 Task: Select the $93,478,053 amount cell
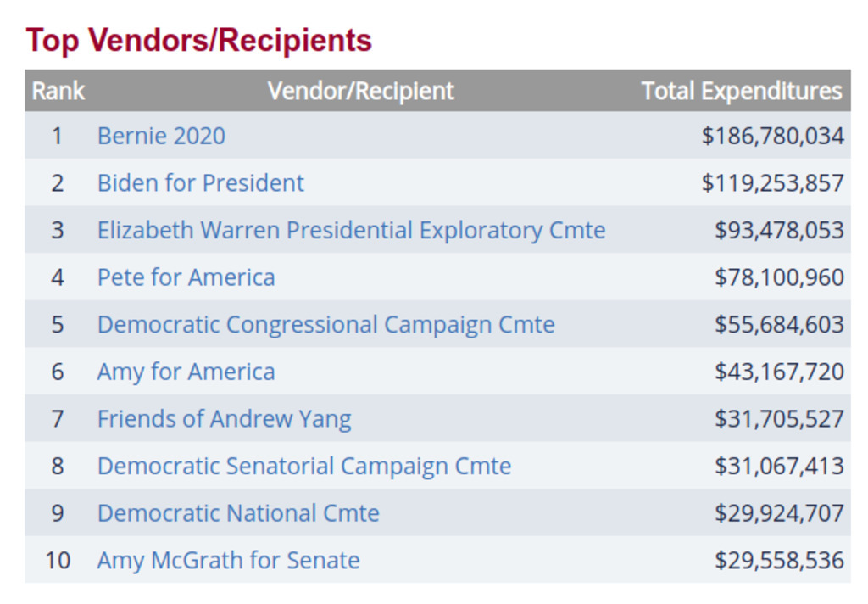(x=779, y=231)
